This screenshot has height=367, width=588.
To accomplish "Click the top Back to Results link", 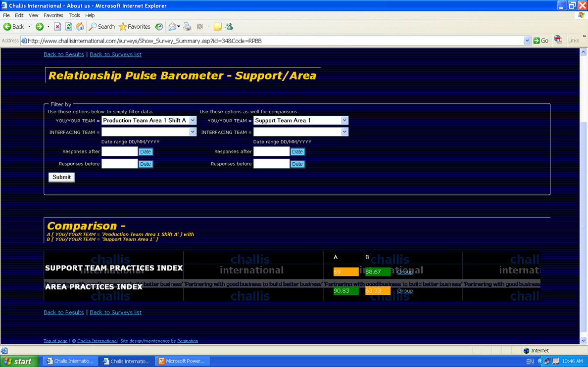I will tap(64, 54).
